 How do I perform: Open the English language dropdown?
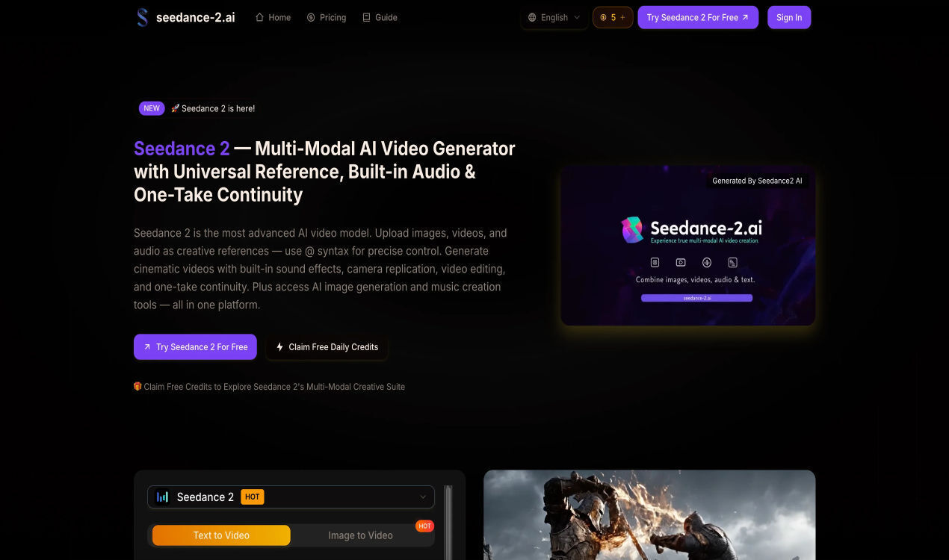pos(554,17)
